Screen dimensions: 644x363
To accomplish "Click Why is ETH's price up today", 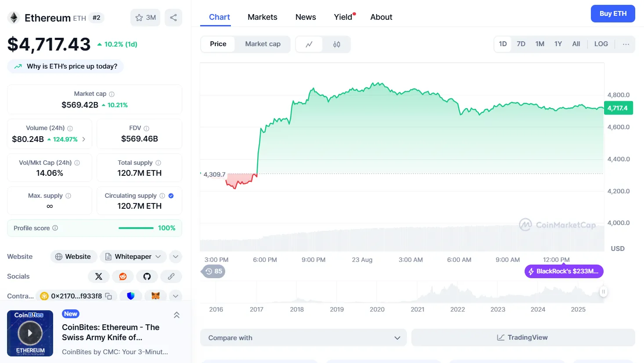I will (65, 66).
